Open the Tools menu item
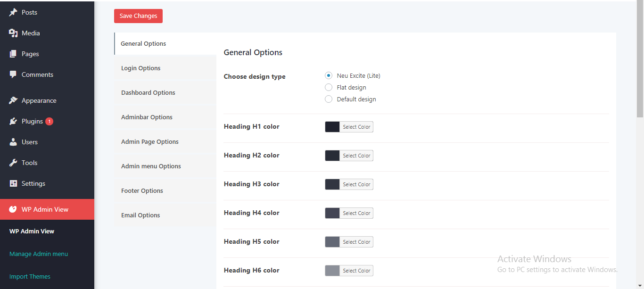The width and height of the screenshot is (644, 289). pos(47,163)
